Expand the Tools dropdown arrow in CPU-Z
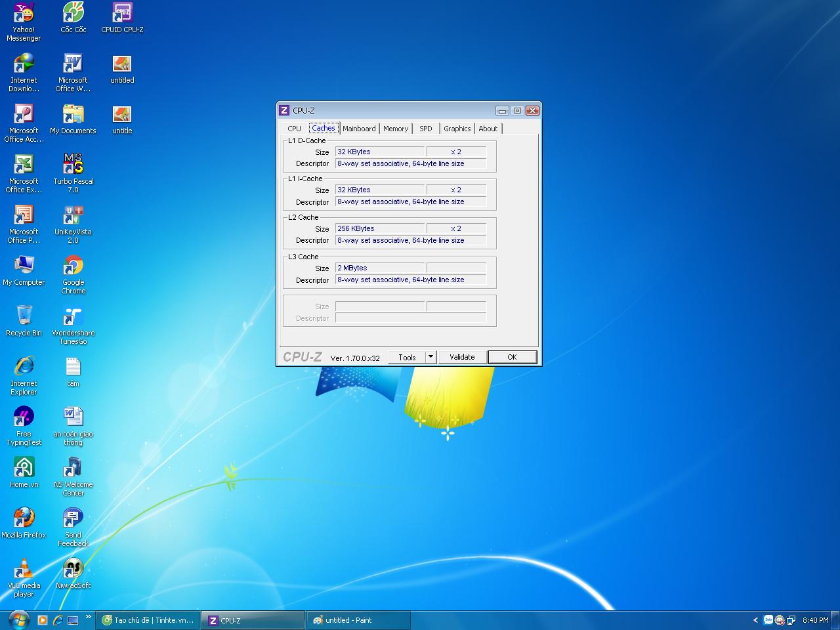Viewport: 840px width, 630px height. [x=430, y=357]
